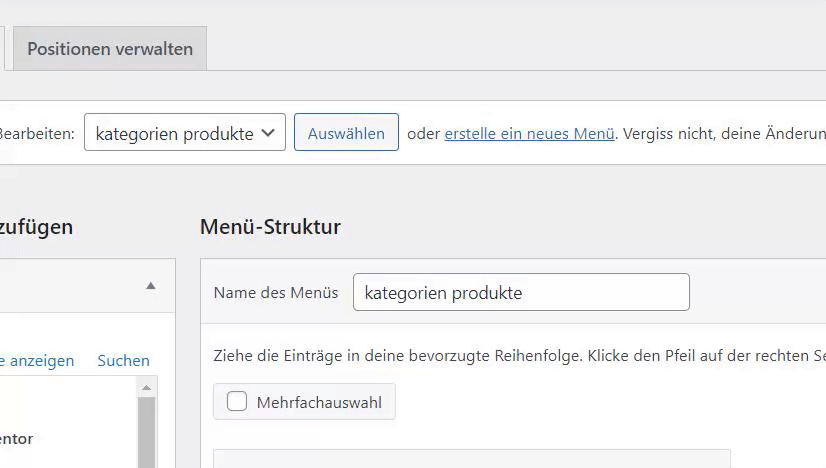This screenshot has width=826, height=468.
Task: Click the 'Menü-Struktur' heading
Action: (x=270, y=227)
